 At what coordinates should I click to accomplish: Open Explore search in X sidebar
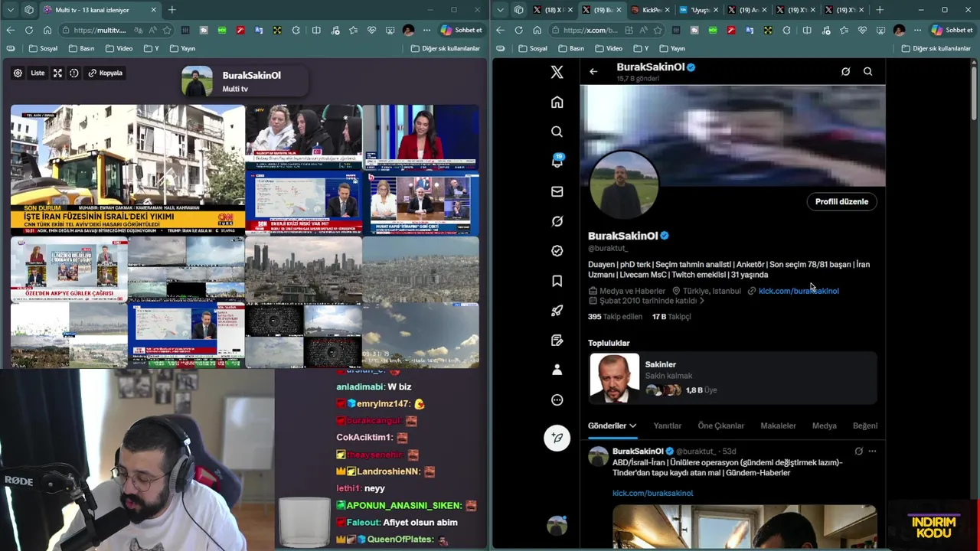(x=557, y=132)
